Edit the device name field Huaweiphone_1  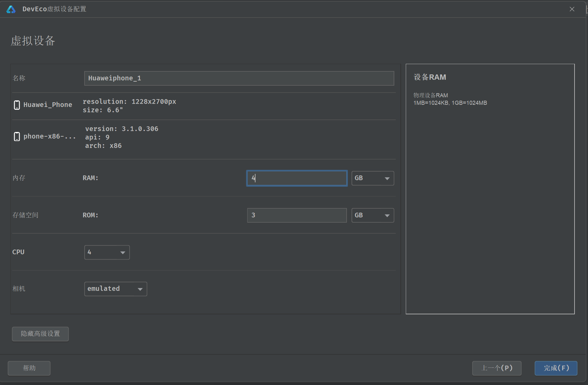(239, 78)
